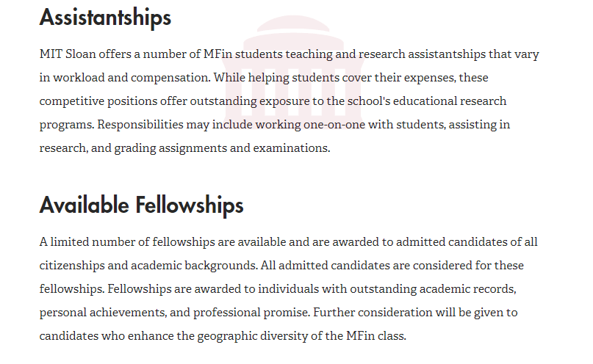The image size is (593, 364).
Task: Click the text "grading assignments and examinations"
Action: (221, 148)
